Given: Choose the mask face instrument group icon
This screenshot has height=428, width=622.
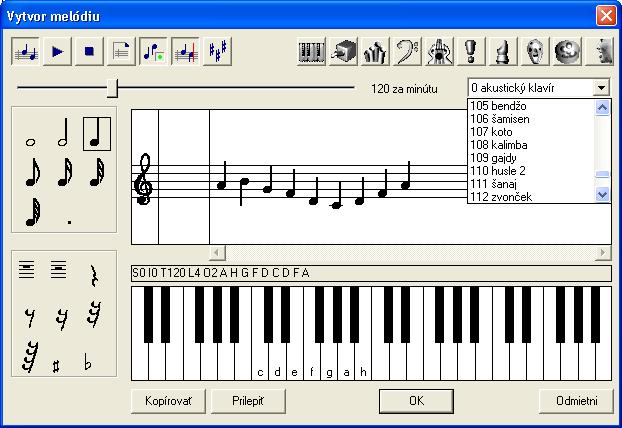Looking at the screenshot, I should (535, 51).
